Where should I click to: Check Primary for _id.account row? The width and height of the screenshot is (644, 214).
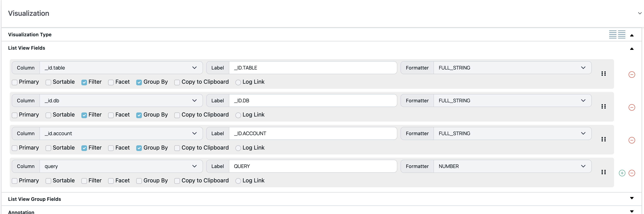click(15, 148)
